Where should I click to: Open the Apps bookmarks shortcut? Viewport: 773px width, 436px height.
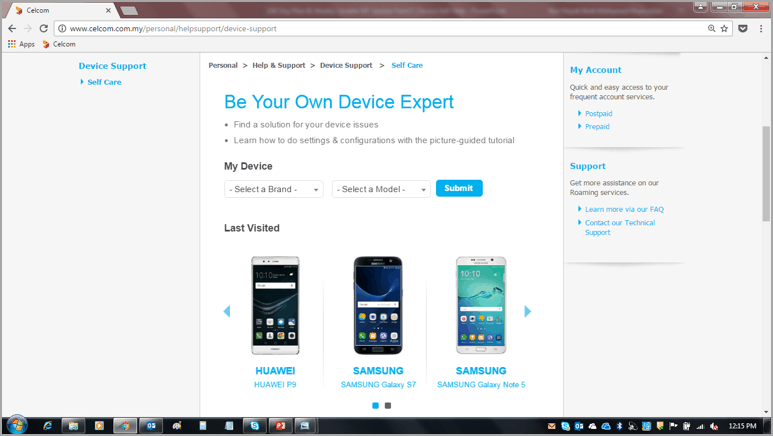coord(21,44)
